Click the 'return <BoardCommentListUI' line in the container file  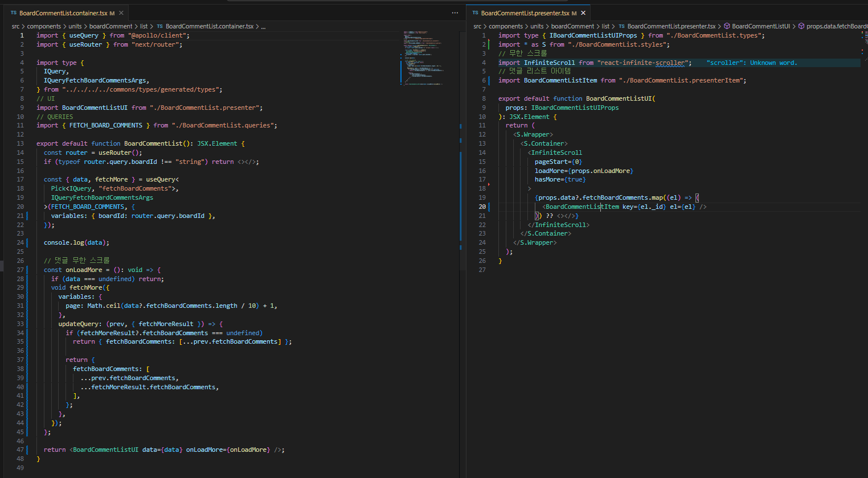coord(164,450)
